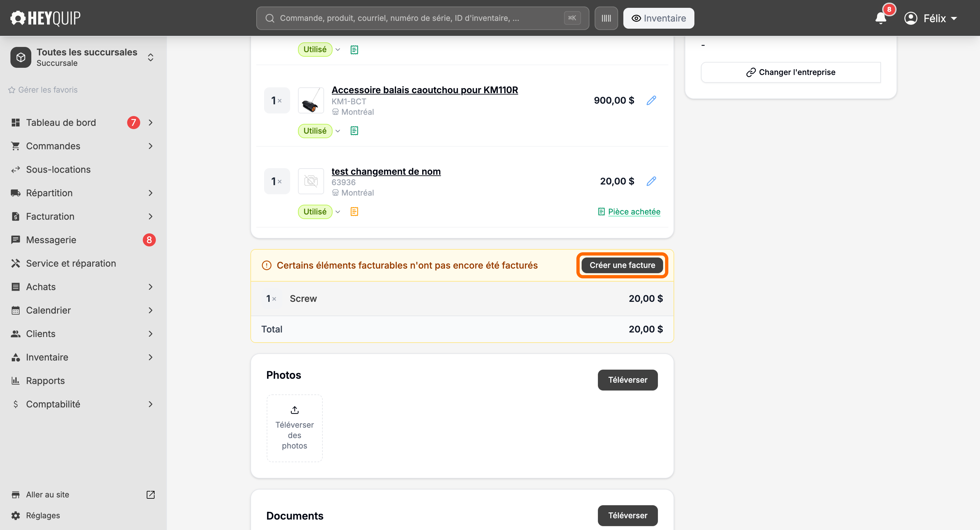The image size is (980, 530).
Task: Click the placeholder image for test changement
Action: 311,181
